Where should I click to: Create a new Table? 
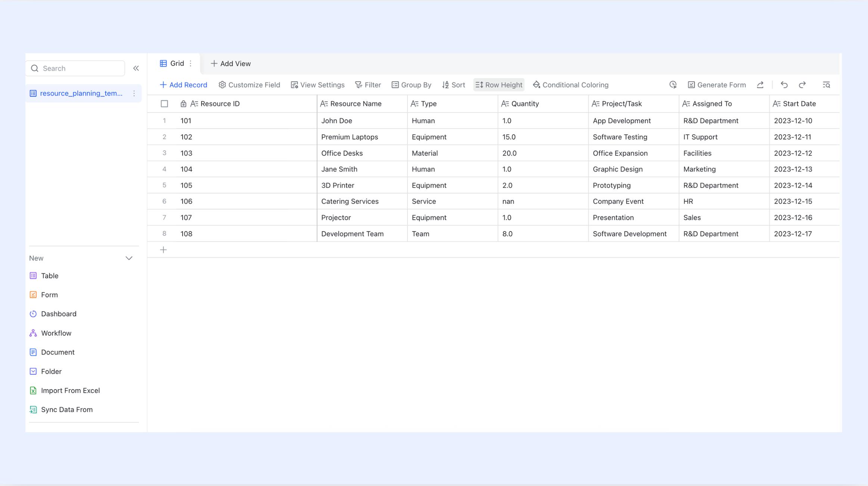click(x=50, y=276)
